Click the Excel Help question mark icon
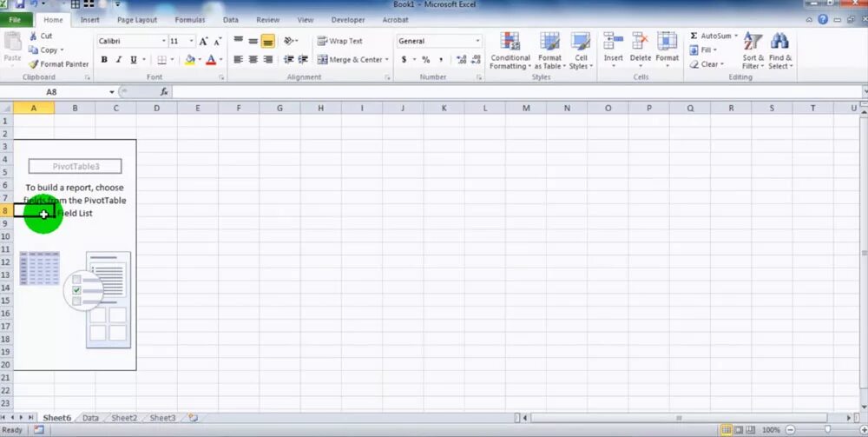 pos(823,20)
